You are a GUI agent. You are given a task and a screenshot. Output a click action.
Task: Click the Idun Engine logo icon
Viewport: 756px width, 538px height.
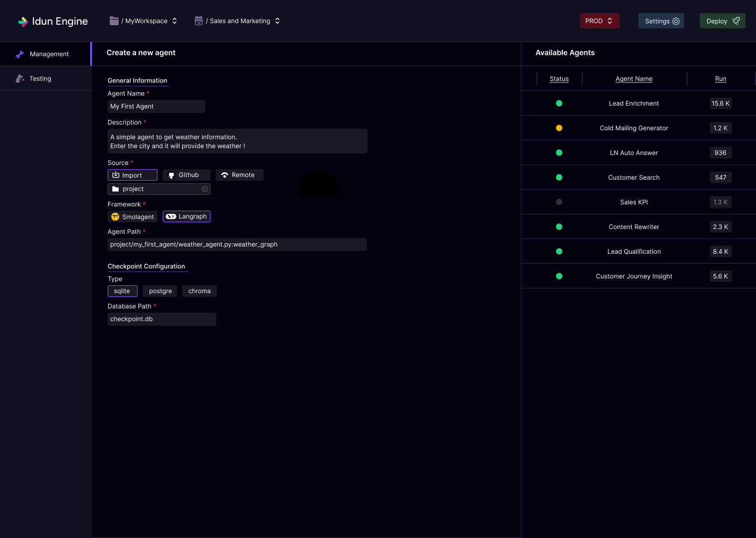(23, 22)
